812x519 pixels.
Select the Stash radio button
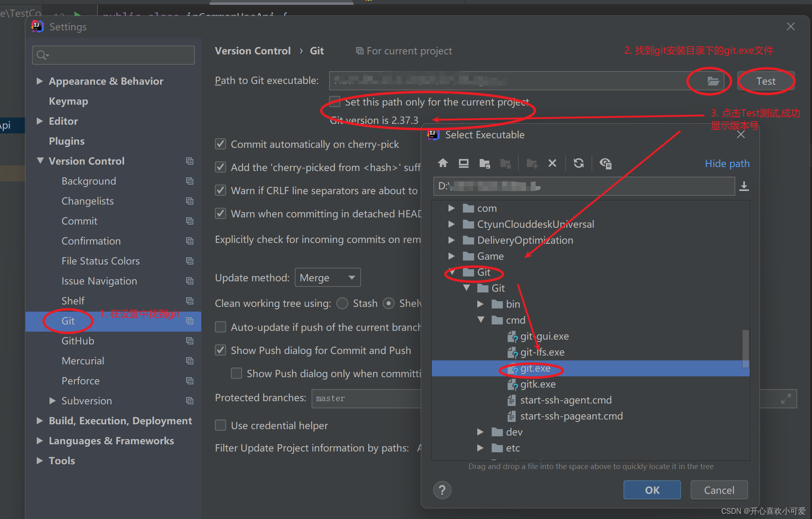coord(342,303)
